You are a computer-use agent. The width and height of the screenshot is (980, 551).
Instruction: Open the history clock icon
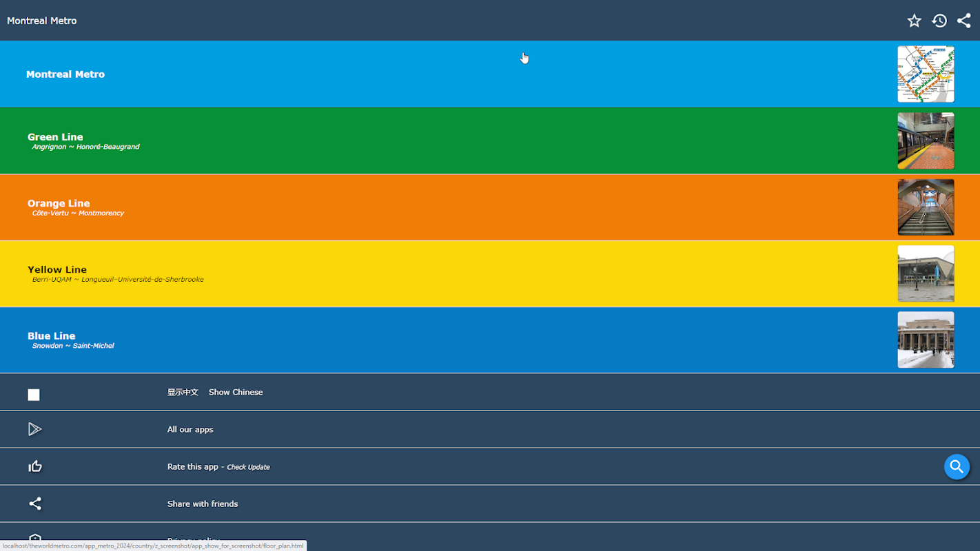click(x=939, y=21)
